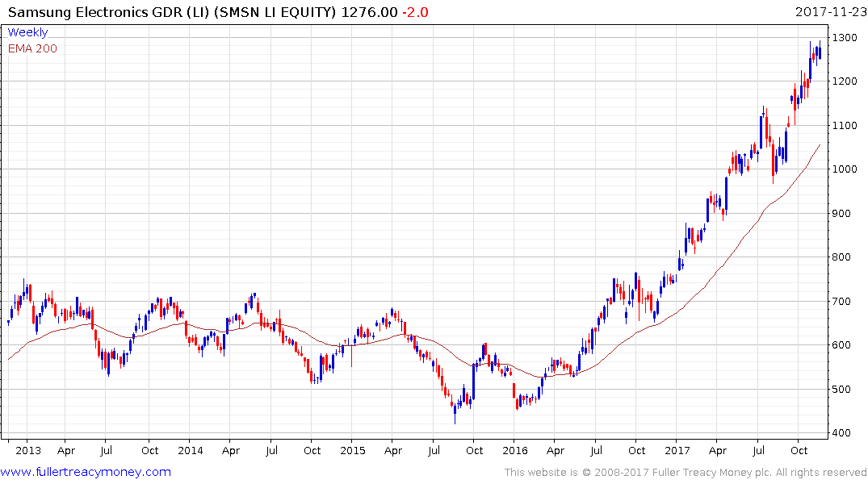The width and height of the screenshot is (868, 484).
Task: Click the last price 1276.00
Action: point(369,12)
